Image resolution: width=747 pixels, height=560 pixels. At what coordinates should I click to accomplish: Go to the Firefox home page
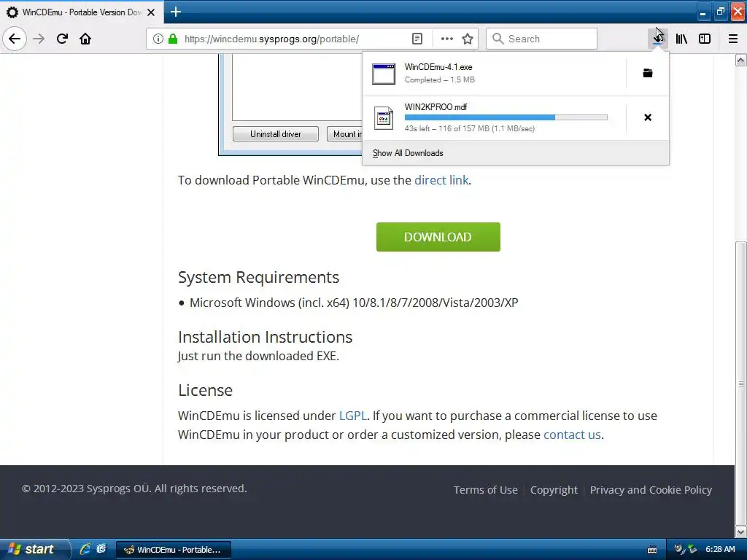(85, 39)
